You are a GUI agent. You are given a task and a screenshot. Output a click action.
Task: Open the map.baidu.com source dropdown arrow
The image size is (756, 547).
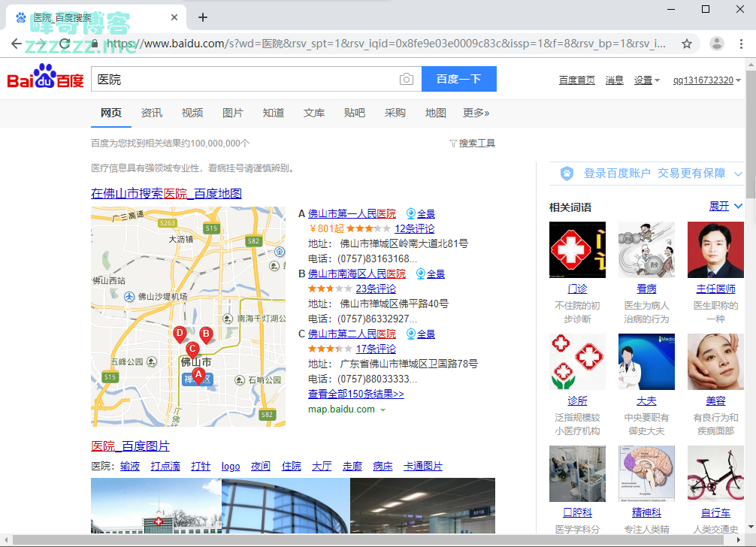coord(383,410)
